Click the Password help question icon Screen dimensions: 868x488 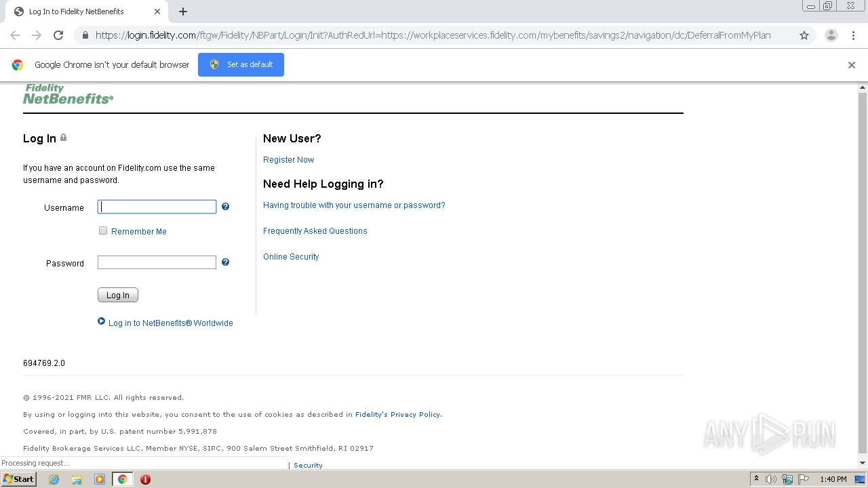pyautogui.click(x=225, y=262)
